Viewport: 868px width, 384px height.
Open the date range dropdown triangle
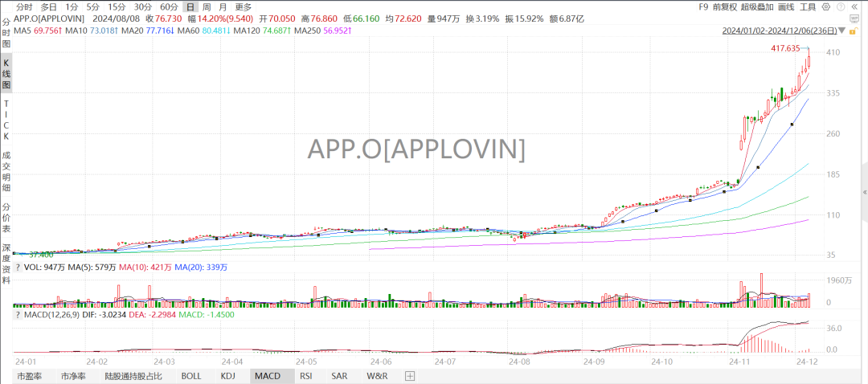[x=842, y=31]
